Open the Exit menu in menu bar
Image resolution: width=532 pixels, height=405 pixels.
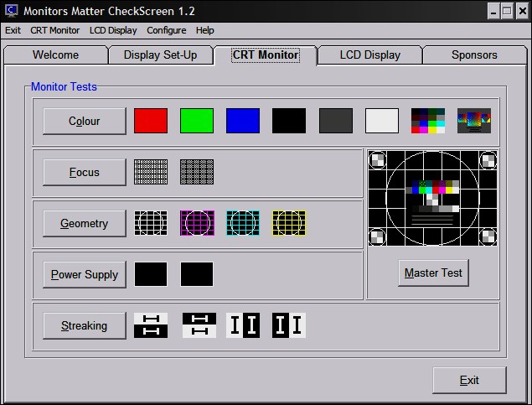(x=13, y=30)
